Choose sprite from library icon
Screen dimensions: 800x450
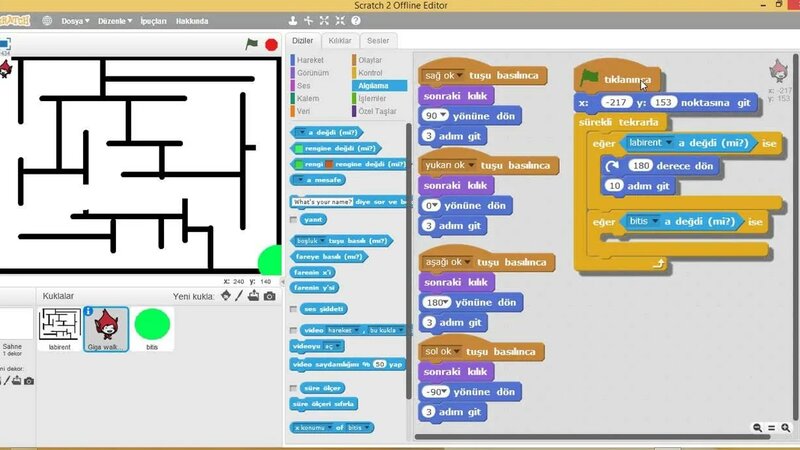point(226,296)
